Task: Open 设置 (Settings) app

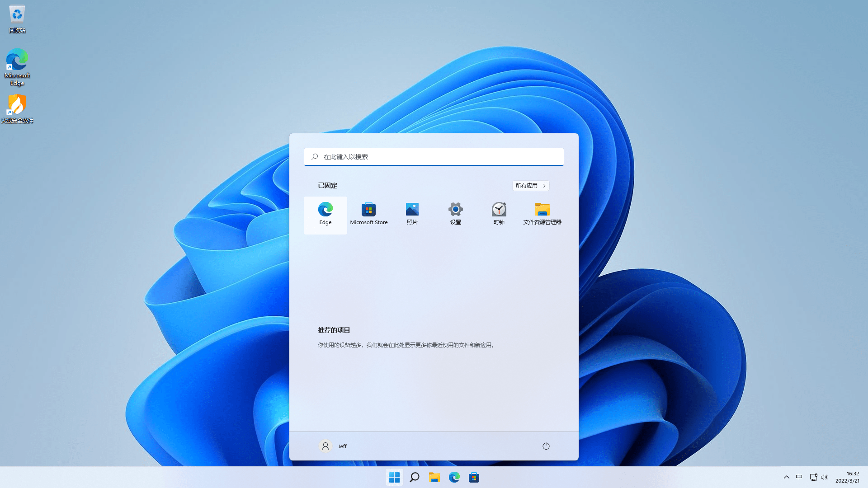Action: tap(455, 213)
